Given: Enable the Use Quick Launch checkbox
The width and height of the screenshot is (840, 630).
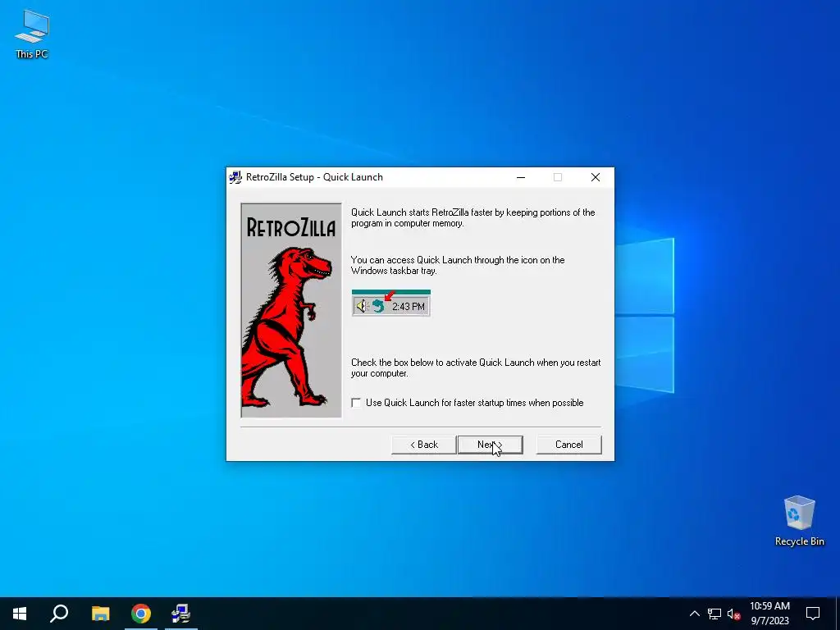Looking at the screenshot, I should point(356,402).
